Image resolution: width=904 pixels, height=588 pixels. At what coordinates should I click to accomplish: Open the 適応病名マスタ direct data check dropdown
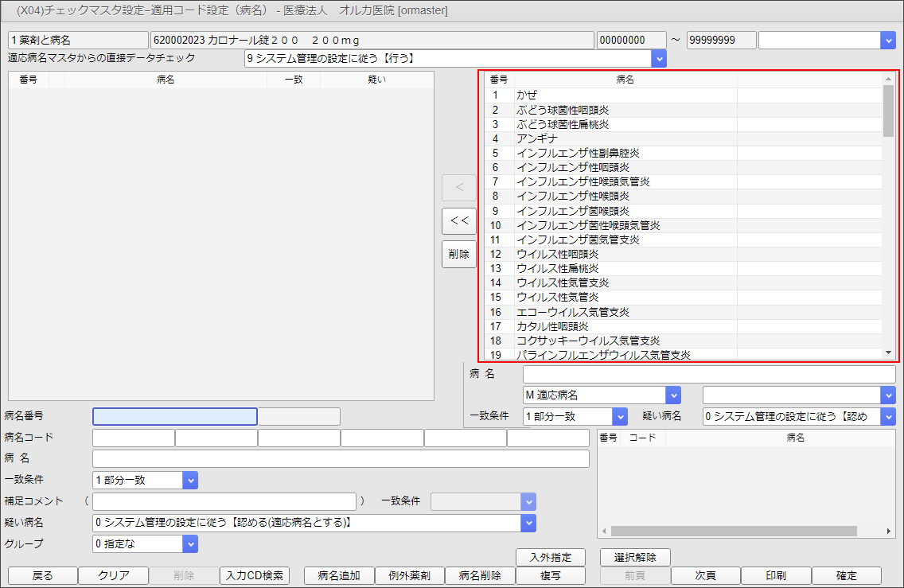[658, 58]
